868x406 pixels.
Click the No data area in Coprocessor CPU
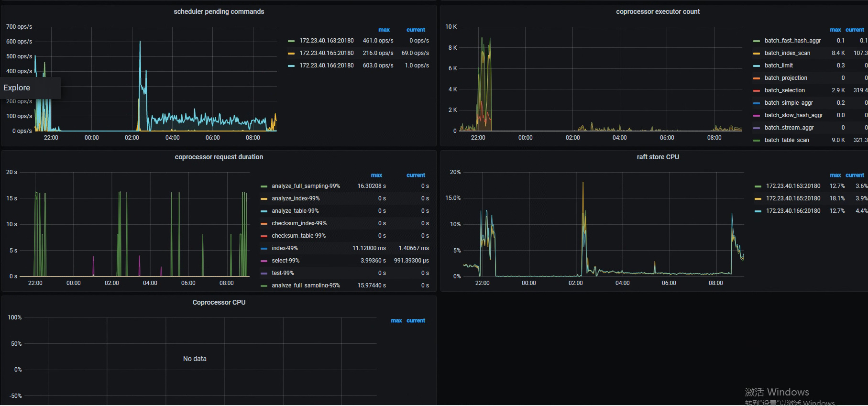tap(195, 359)
